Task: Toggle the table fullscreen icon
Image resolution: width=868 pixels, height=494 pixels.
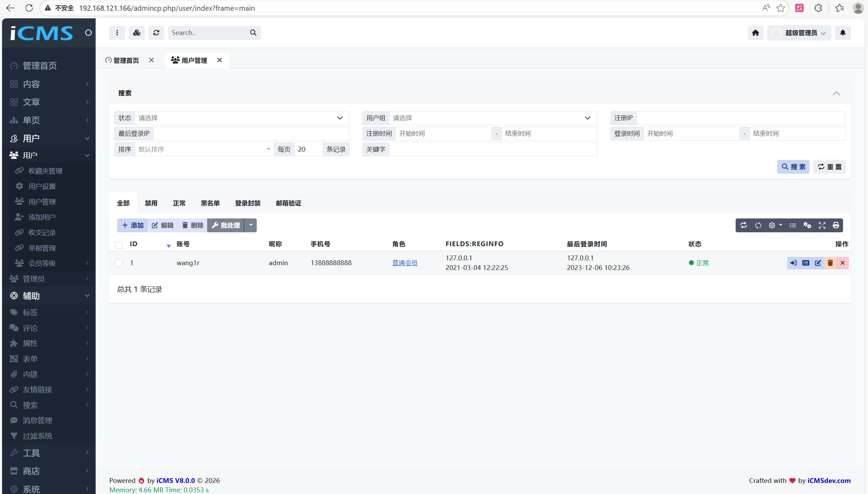Action: click(x=822, y=225)
